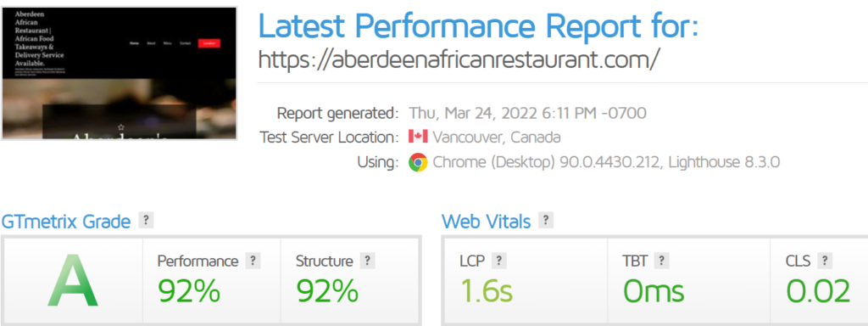Show help for the Structure score
This screenshot has width=868, height=326.
[x=368, y=261]
